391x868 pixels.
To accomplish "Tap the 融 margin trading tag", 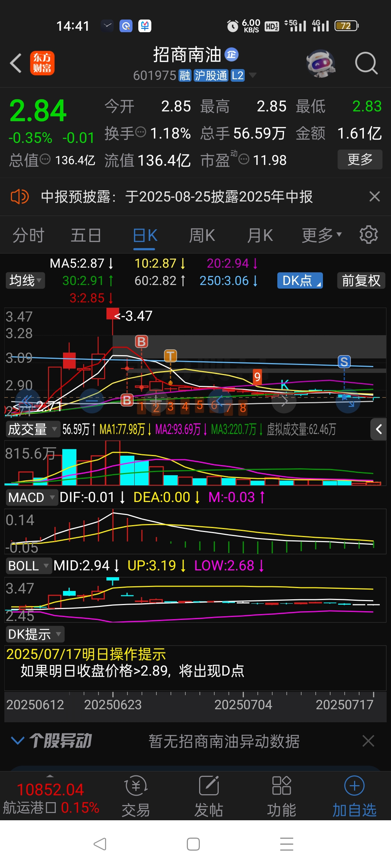I will tap(185, 75).
